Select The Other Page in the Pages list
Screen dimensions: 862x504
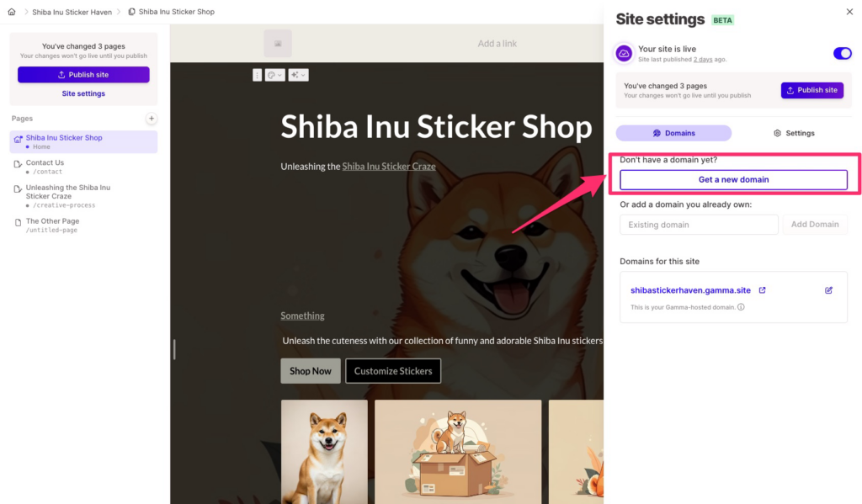[x=52, y=221]
